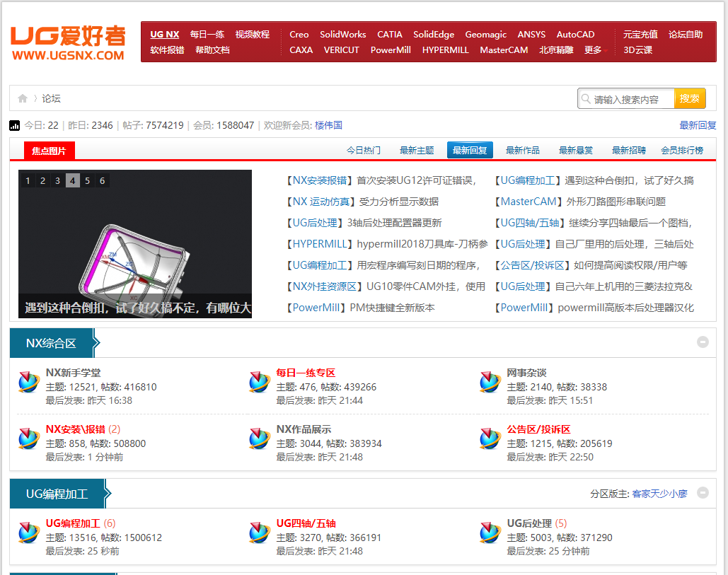
Task: Open thread 3轴后处理配置器更新
Action: (394, 223)
